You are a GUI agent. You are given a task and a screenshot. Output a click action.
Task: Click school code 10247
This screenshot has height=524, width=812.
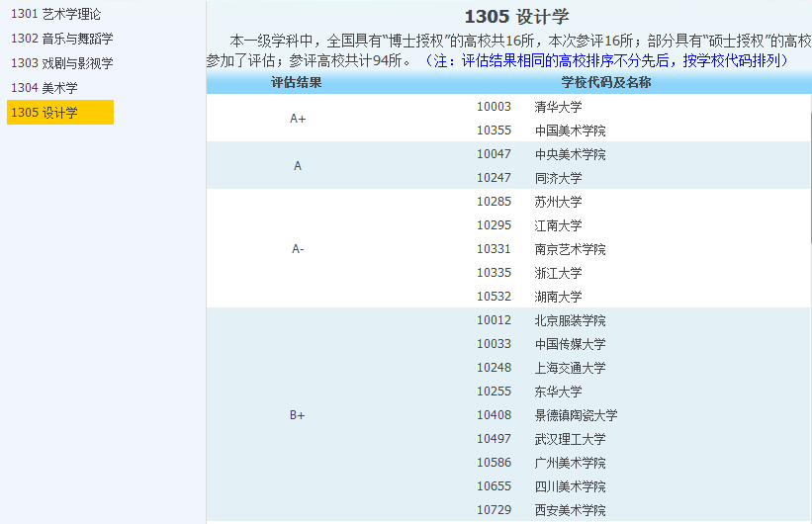click(x=495, y=178)
